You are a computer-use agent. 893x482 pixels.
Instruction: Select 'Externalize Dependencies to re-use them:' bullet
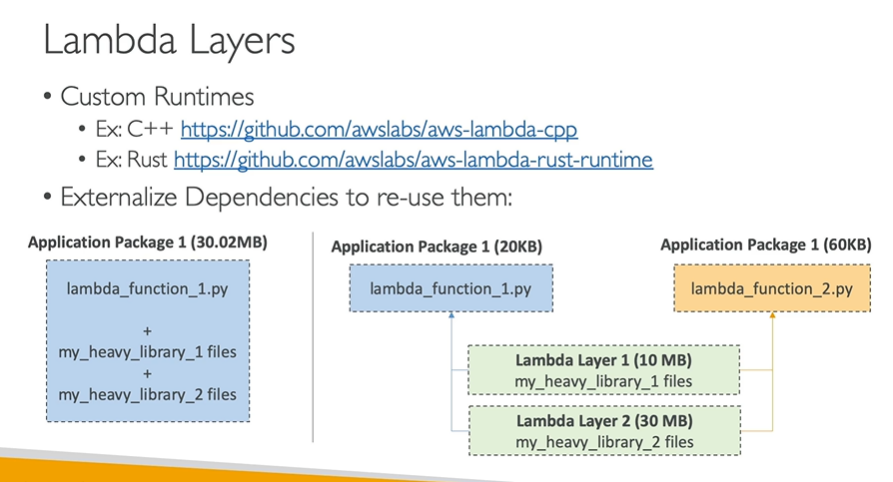point(286,198)
